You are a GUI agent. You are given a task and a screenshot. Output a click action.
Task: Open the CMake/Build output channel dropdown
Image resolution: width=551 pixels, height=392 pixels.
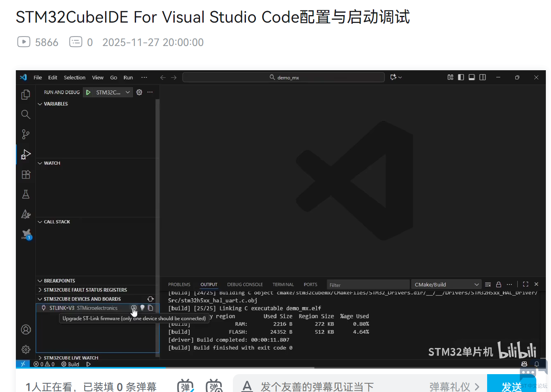(446, 284)
